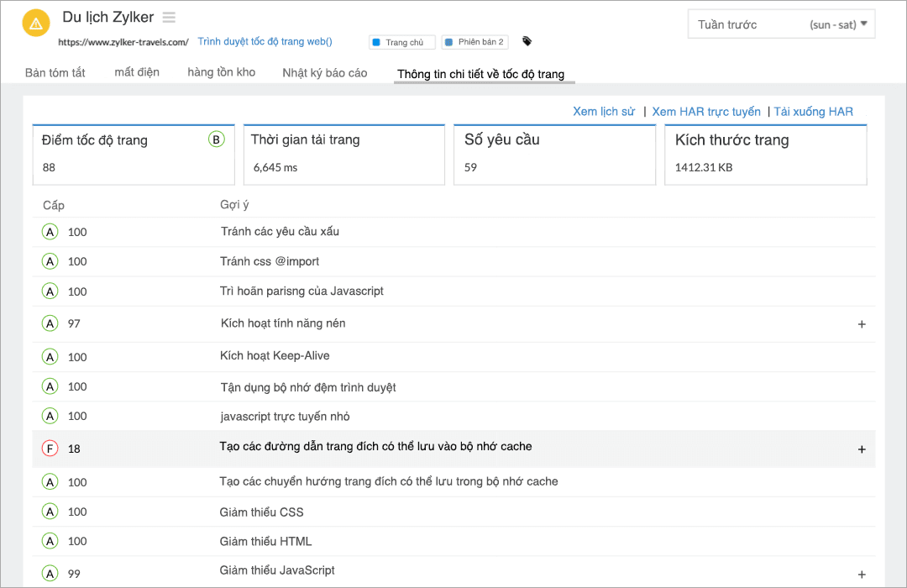
Task: Click the Xem lịch sử link
Action: click(604, 112)
